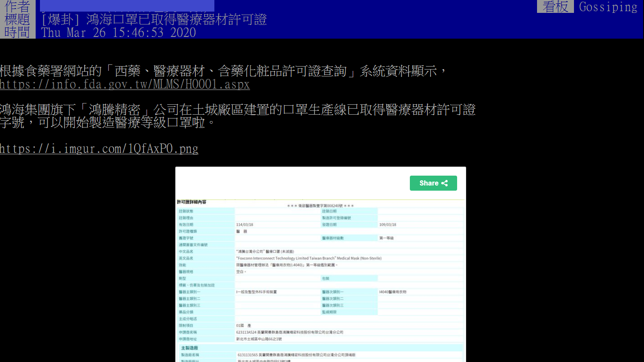644x362 pixels.
Task: Click the Gossiping board name
Action: pyautogui.click(x=608, y=6)
